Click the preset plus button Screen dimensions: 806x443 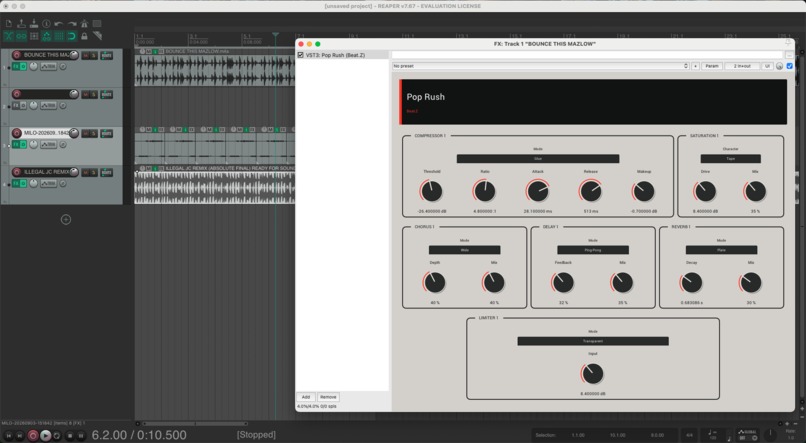[x=695, y=66]
